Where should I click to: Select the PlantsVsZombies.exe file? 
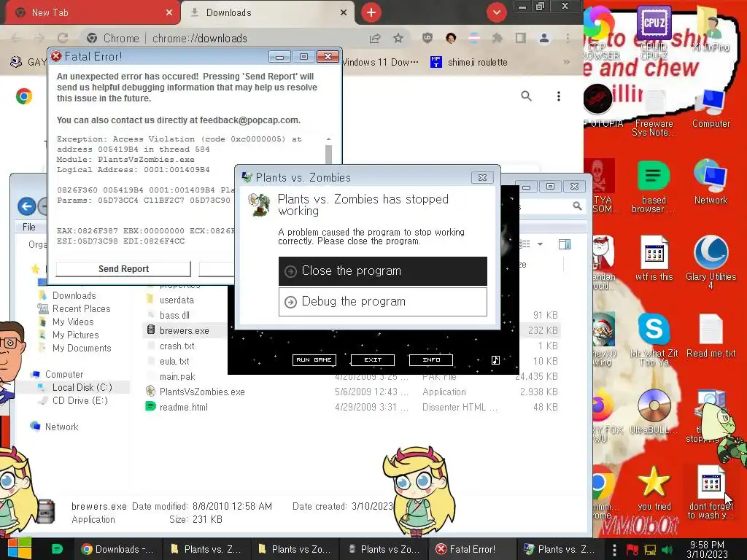pos(202,392)
